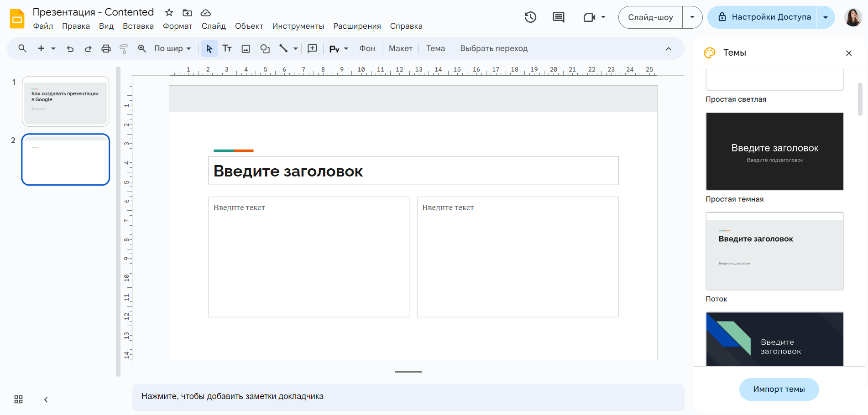Apply the dark blue geometric theme
Viewport: 868px width, 415px height.
[x=774, y=339]
